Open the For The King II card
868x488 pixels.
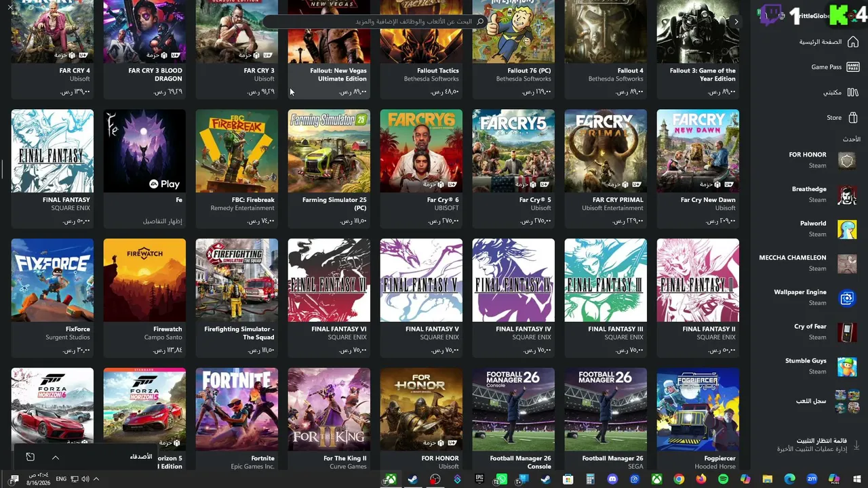pyautogui.click(x=329, y=419)
